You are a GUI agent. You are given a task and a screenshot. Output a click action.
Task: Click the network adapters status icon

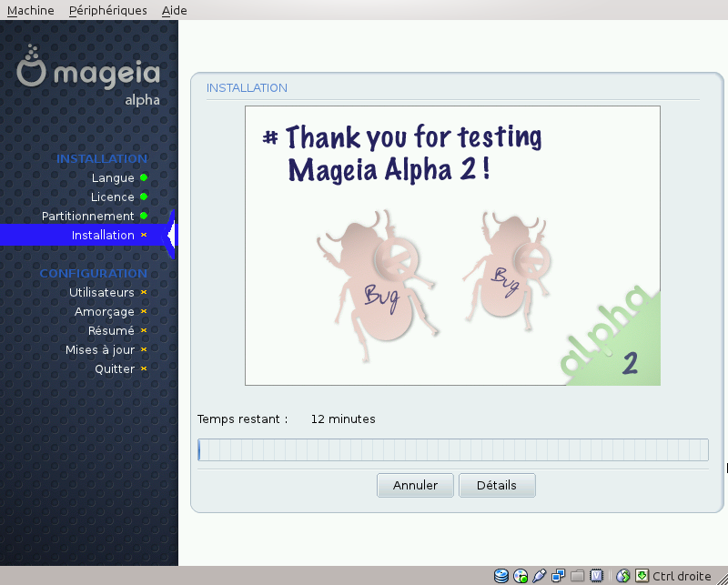(x=558, y=576)
